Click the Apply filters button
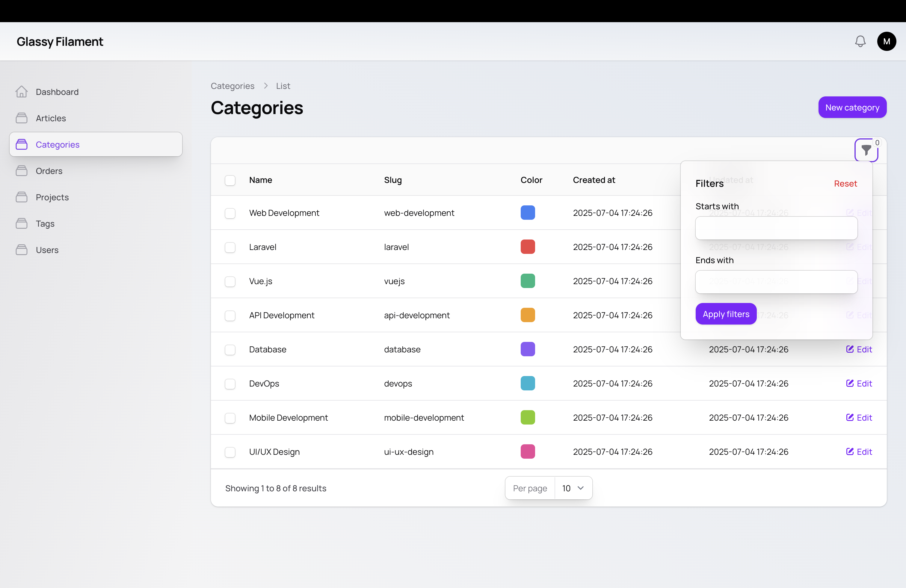The image size is (906, 588). point(726,314)
